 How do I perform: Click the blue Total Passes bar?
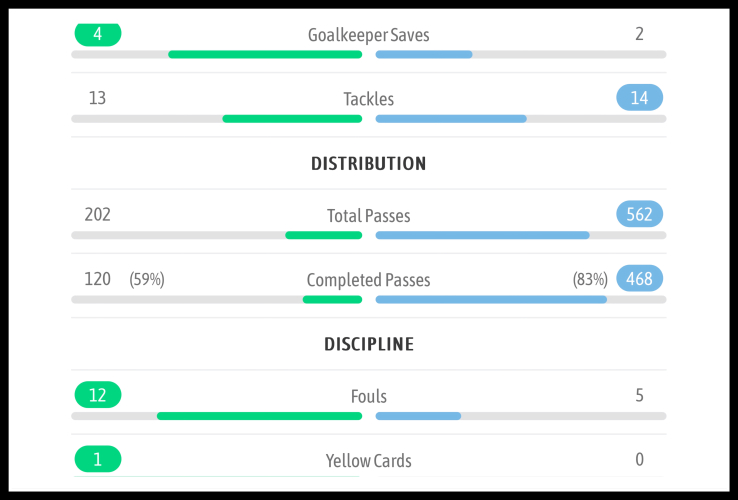coord(482,235)
